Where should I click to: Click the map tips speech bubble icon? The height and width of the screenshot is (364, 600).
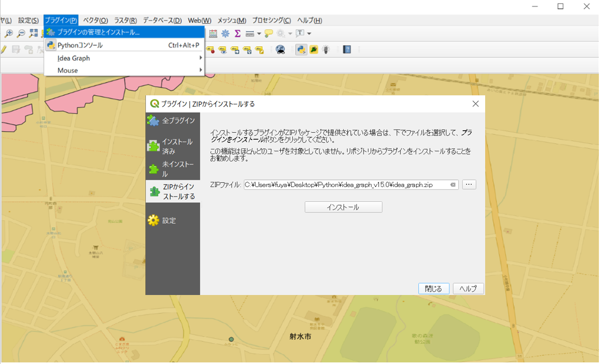(x=269, y=34)
